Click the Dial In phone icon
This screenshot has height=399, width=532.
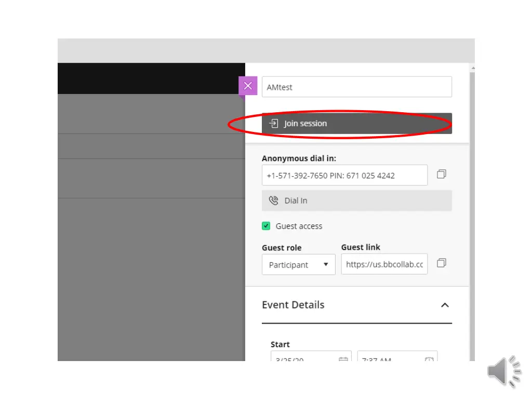(x=273, y=201)
